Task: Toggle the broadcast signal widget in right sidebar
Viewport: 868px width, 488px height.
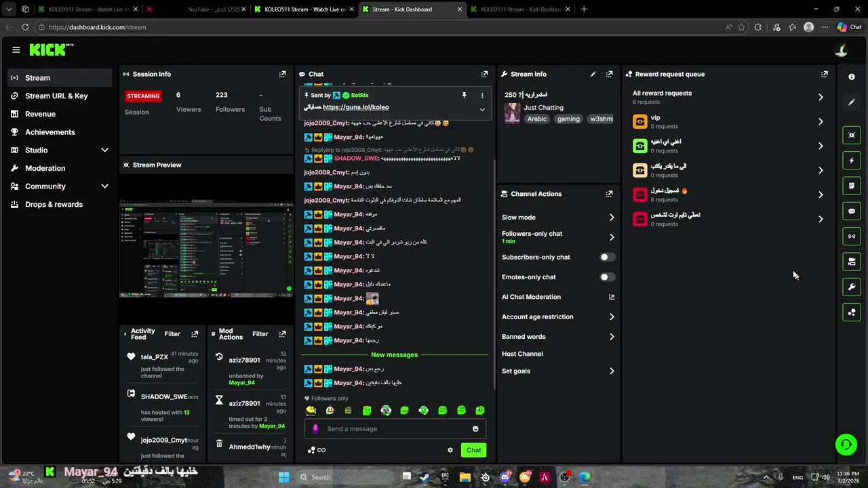Action: [x=852, y=236]
